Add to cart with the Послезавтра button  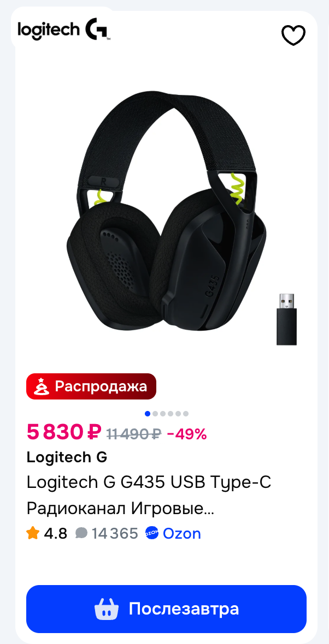tap(167, 609)
